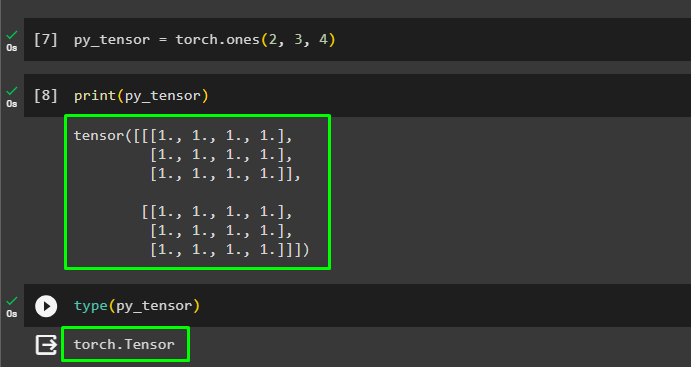This screenshot has height=367, width=691.
Task: Click the output actions icon beside torch.Tensor
Action: point(46,345)
